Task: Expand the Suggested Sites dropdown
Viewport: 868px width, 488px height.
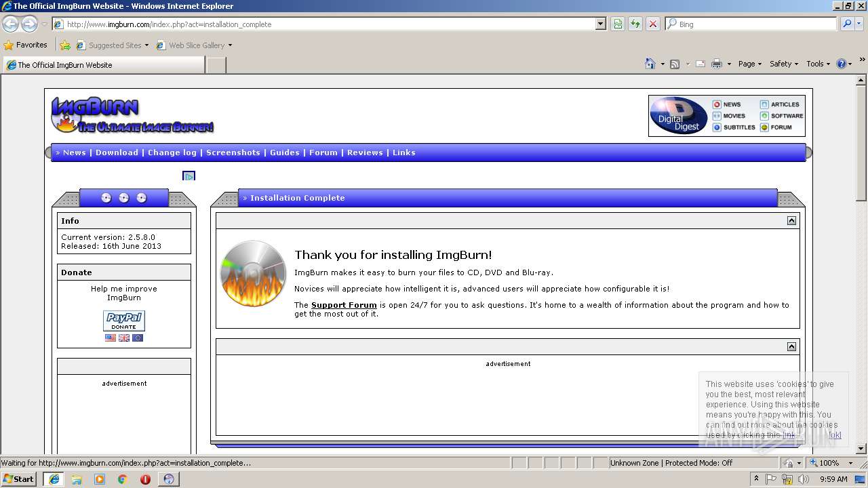Action: tap(146, 45)
